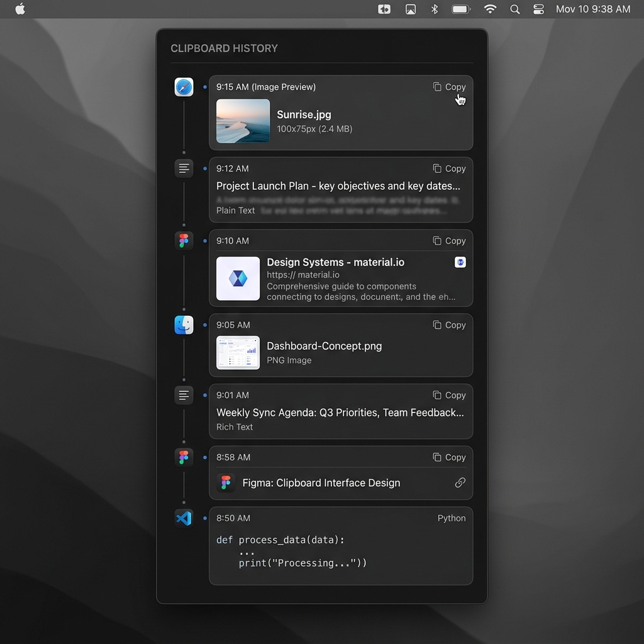The width and height of the screenshot is (644, 644).
Task: Click Figma icon beside 9:10 AM entry
Action: [184, 241]
